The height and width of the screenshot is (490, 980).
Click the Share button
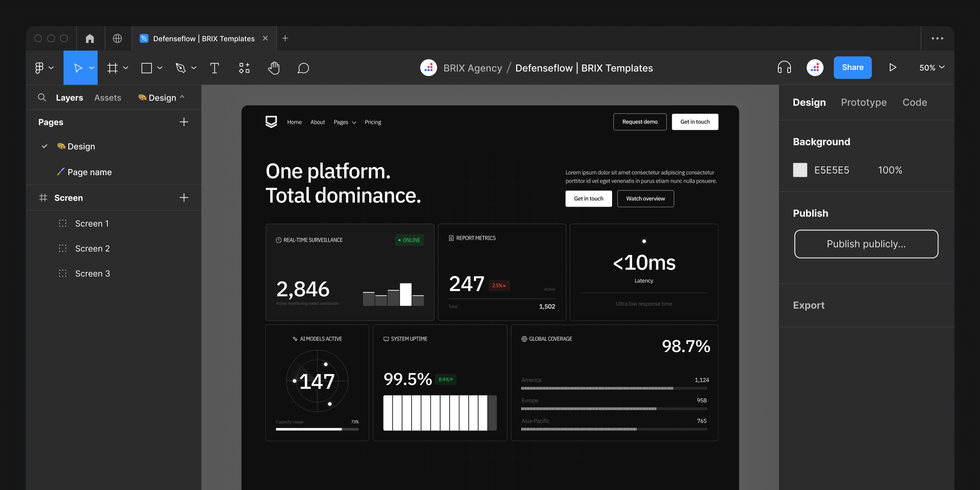(x=853, y=67)
